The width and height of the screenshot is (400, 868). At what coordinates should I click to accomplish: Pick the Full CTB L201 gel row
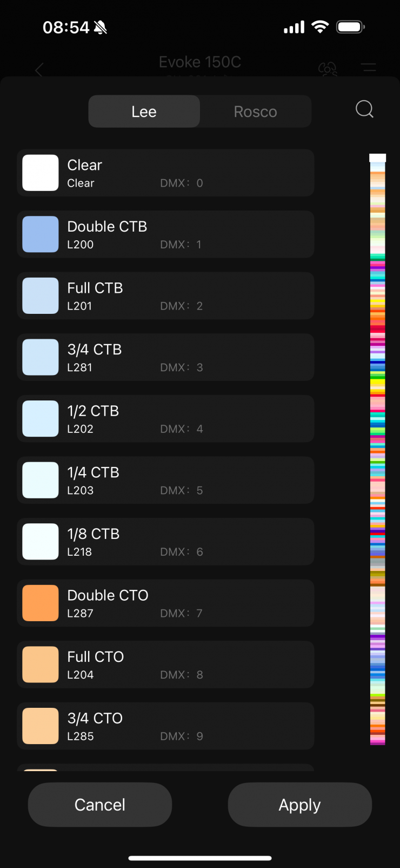[165, 296]
